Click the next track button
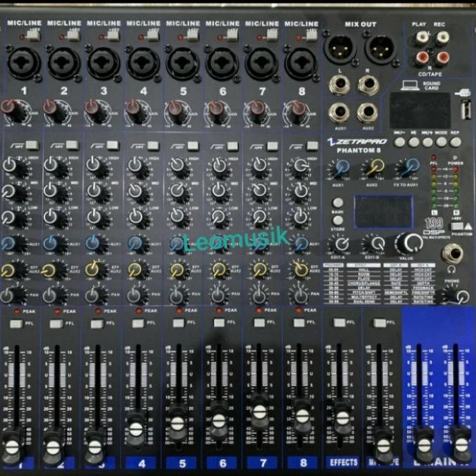Viewport: 476px width, 476px height. 428,142
